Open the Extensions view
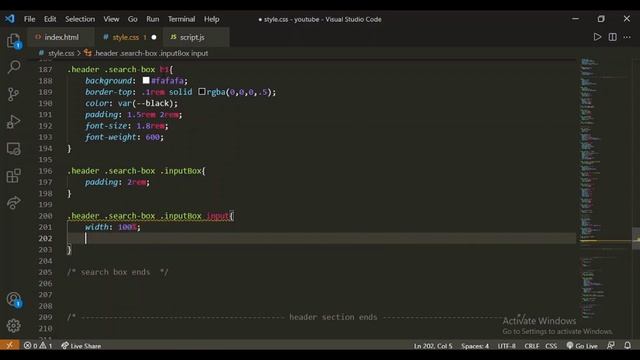 [13, 176]
